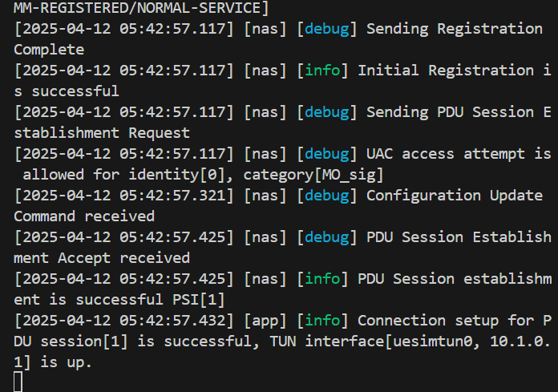Click the category[MO_sig] text

point(313,175)
